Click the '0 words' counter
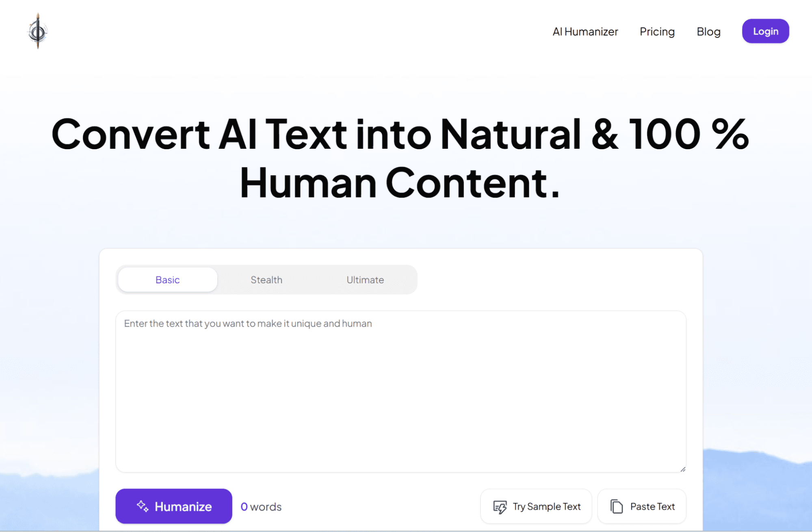The width and height of the screenshot is (812, 532). pos(261,507)
